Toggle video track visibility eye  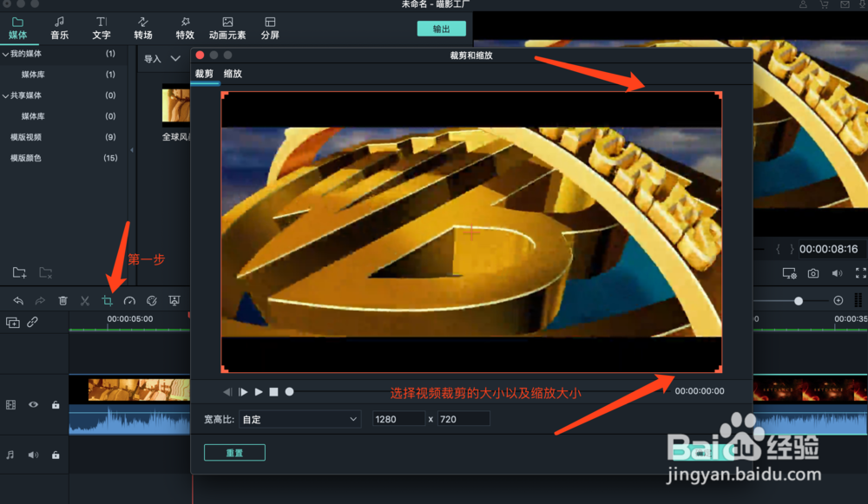coord(33,405)
